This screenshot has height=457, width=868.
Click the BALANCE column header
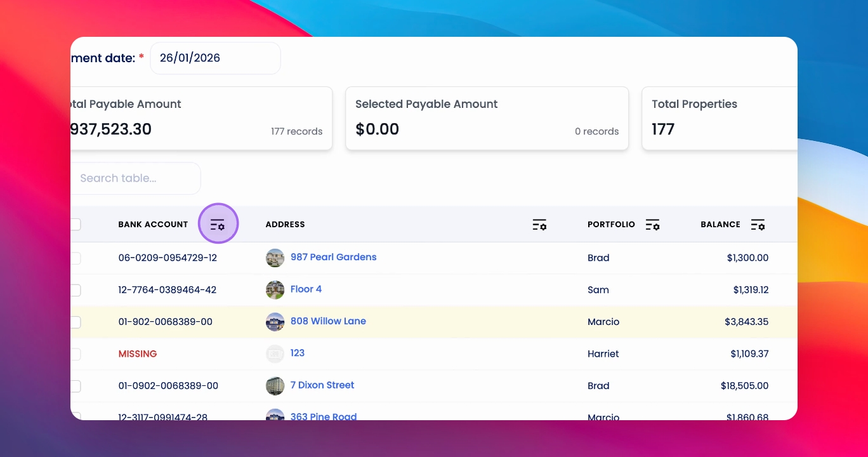coord(720,224)
